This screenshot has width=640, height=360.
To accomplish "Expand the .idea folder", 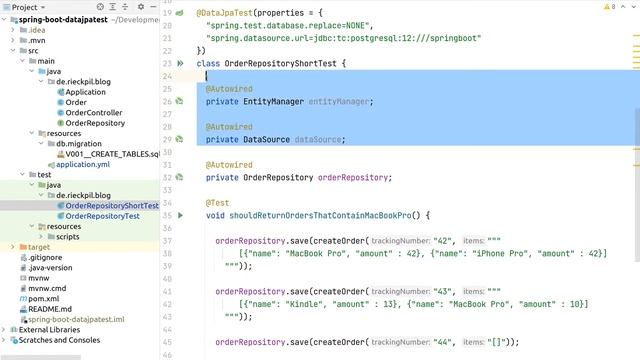I will [13, 30].
